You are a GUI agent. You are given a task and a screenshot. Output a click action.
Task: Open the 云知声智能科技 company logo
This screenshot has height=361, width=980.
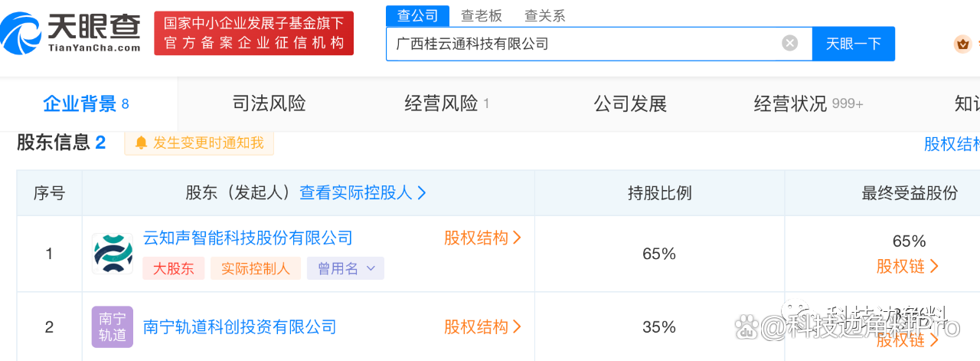point(113,254)
